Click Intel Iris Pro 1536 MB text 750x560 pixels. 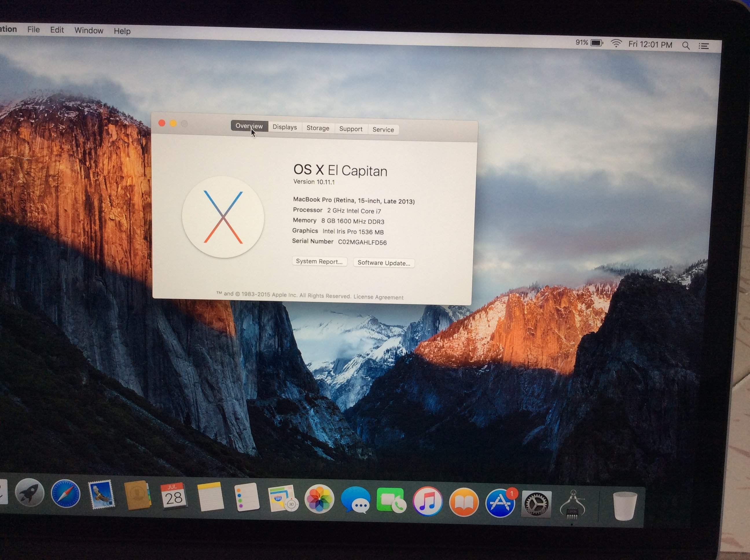coord(353,232)
